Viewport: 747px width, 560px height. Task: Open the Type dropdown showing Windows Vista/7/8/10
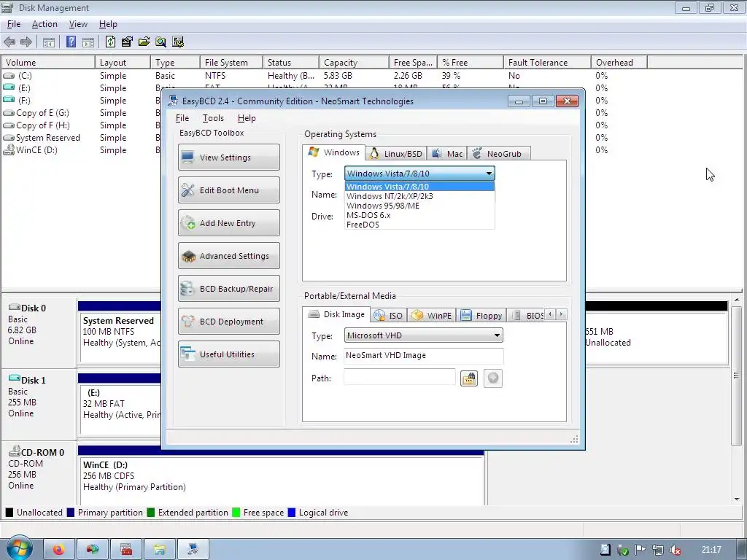click(419, 174)
